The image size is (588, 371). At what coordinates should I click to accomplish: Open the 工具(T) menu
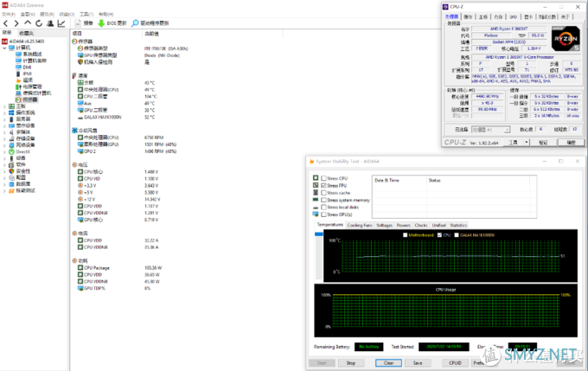pos(86,14)
